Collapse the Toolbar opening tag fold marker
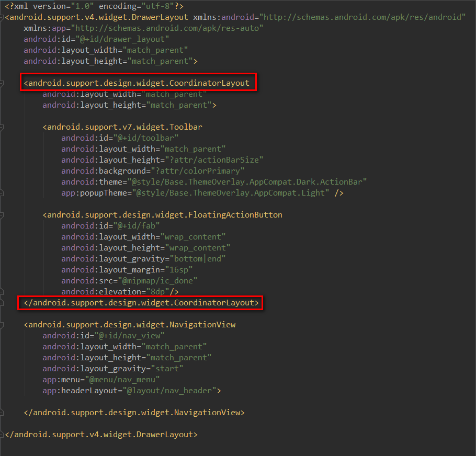476x456 pixels. 2,128
